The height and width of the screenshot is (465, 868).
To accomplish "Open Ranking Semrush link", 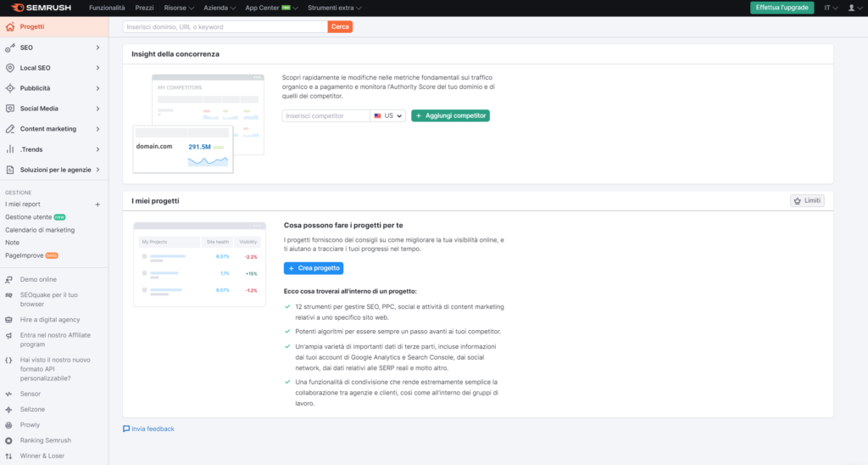I will click(x=46, y=440).
